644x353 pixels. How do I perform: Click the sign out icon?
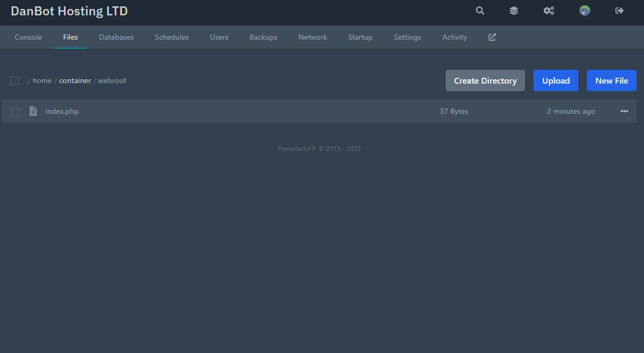point(620,11)
